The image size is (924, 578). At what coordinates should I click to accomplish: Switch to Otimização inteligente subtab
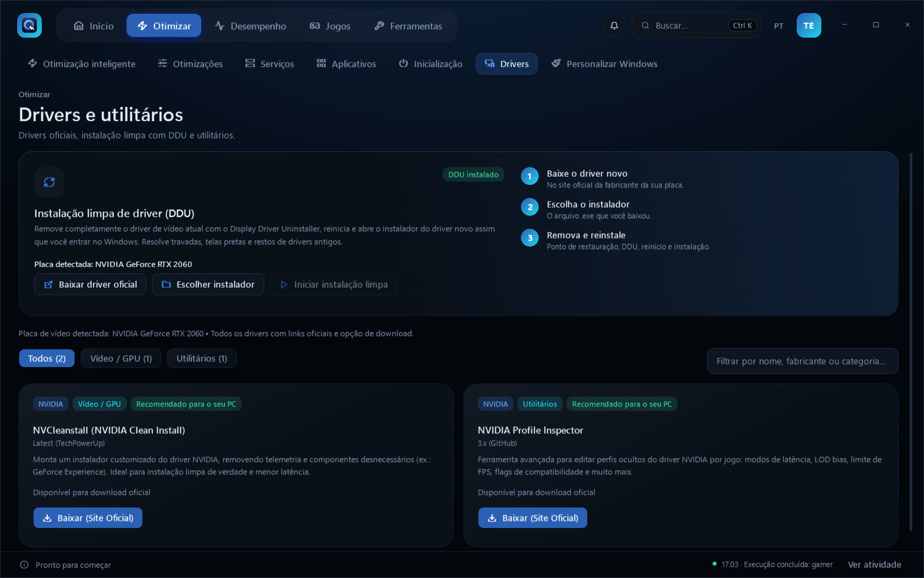pyautogui.click(x=82, y=64)
